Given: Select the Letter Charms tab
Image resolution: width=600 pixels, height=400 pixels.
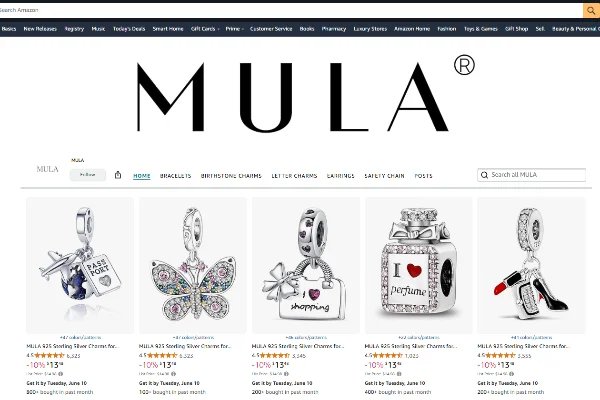Looking at the screenshot, I should point(294,176).
